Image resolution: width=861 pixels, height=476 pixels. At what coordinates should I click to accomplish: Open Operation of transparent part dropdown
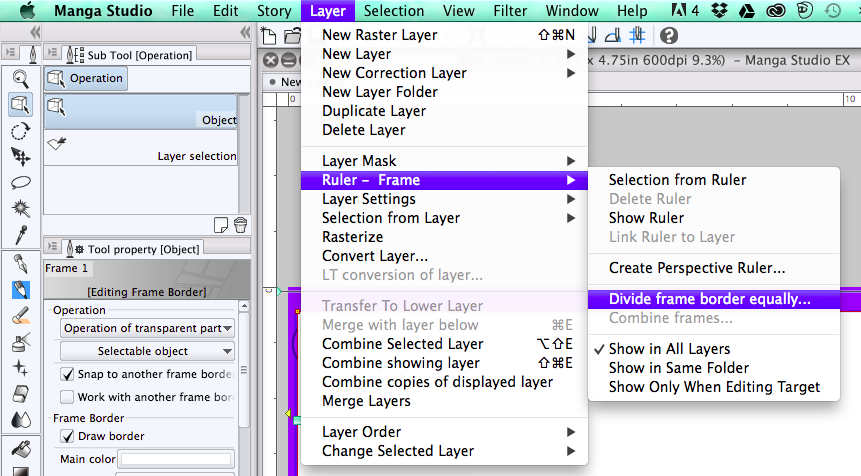[x=147, y=328]
